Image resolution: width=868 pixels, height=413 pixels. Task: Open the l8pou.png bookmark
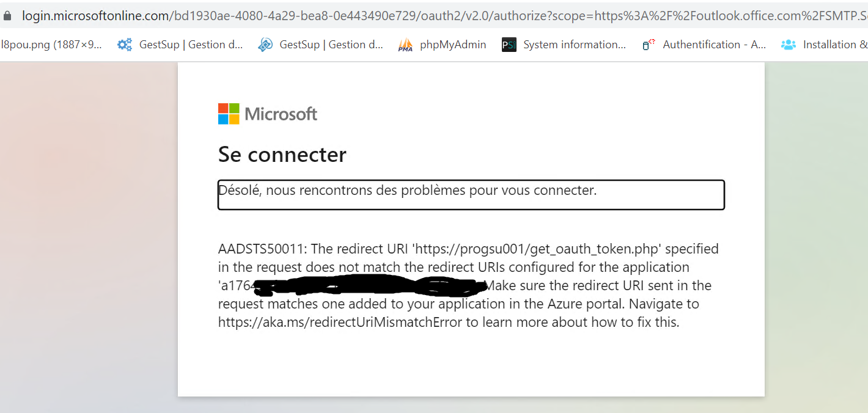pos(51,45)
